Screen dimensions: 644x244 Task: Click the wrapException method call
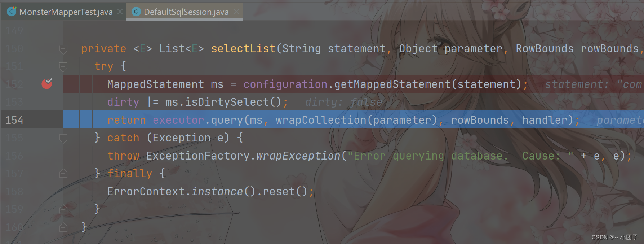click(298, 156)
